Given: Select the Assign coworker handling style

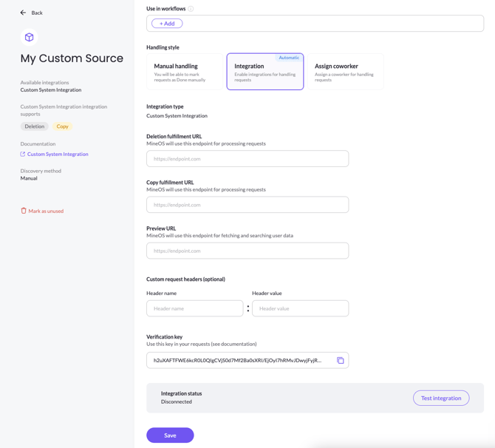Looking at the screenshot, I should click(346, 72).
